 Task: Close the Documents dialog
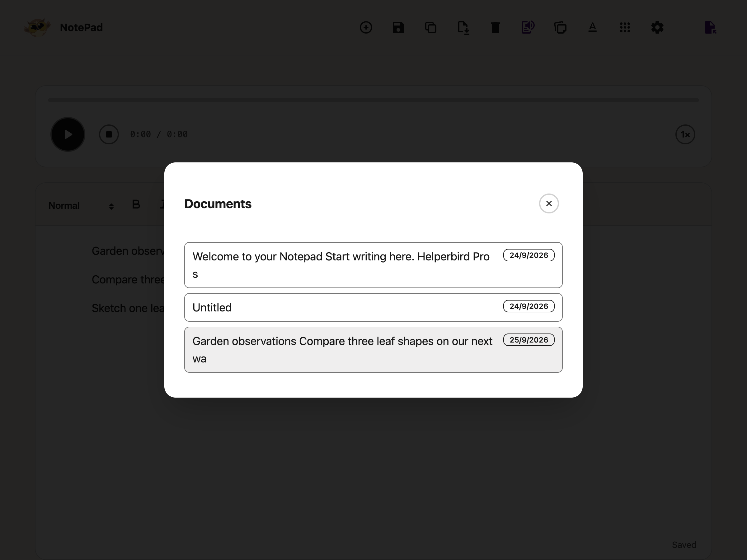coord(549,203)
